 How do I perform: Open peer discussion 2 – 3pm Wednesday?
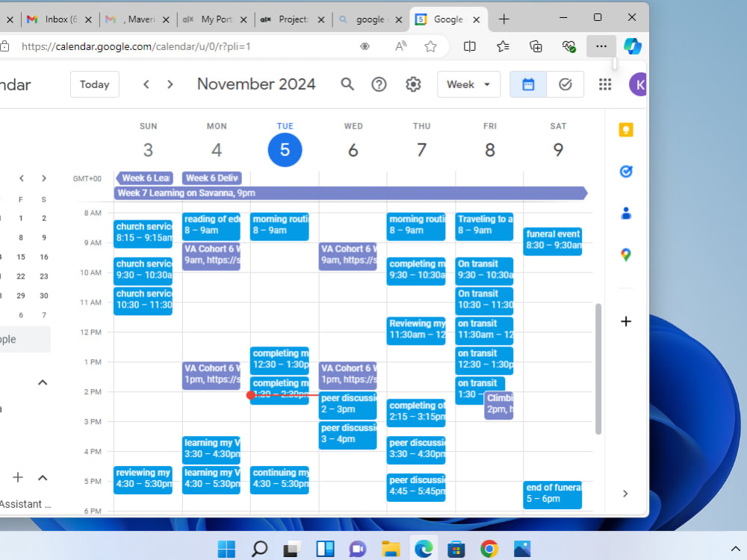point(348,405)
